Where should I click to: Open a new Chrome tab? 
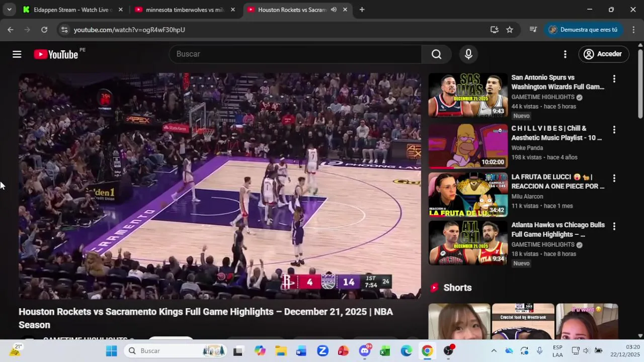point(362,10)
